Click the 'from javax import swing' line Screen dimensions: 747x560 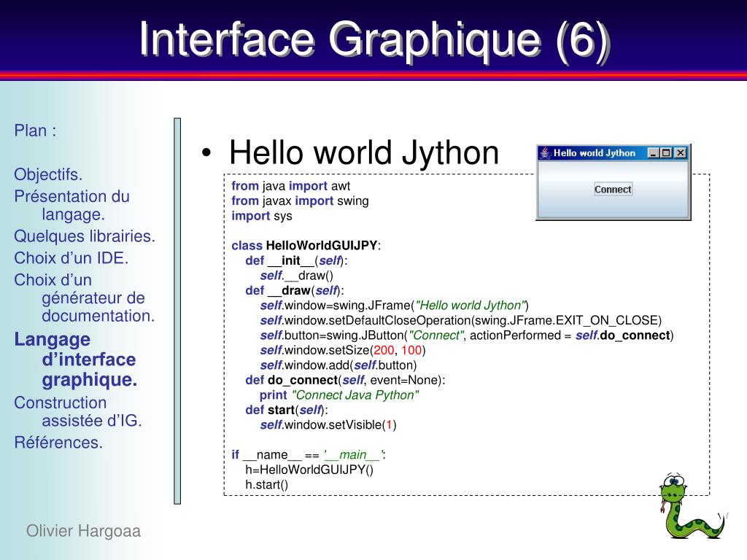[x=300, y=201]
